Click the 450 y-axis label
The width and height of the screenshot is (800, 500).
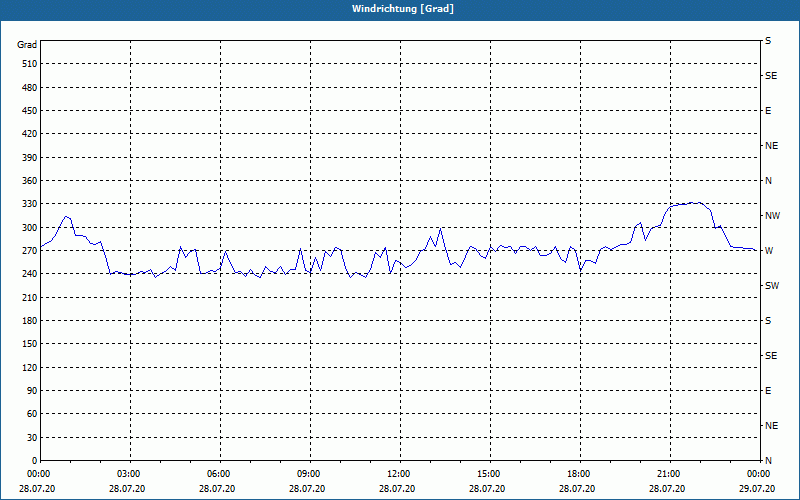click(x=30, y=111)
